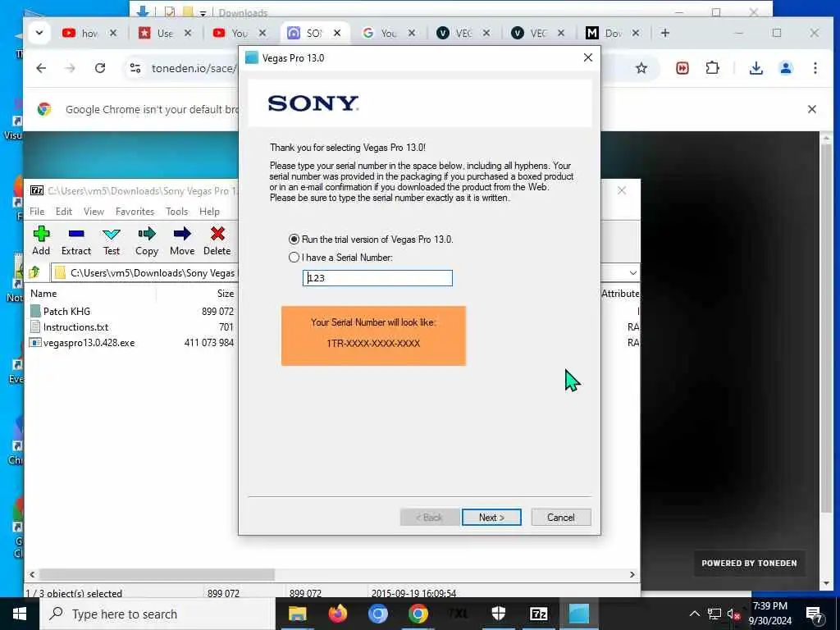Click Chrome back arrow button
This screenshot has height=630, width=840.
[x=41, y=68]
